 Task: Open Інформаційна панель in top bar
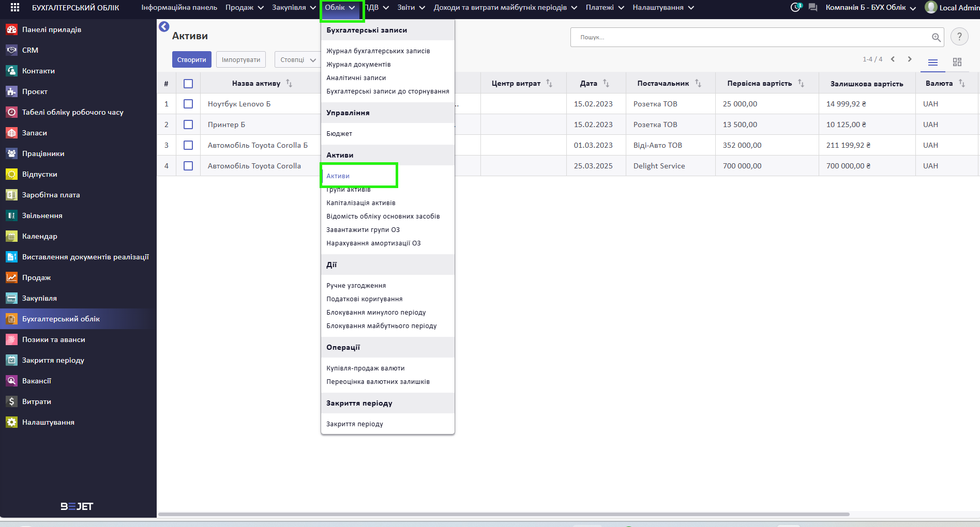179,8
